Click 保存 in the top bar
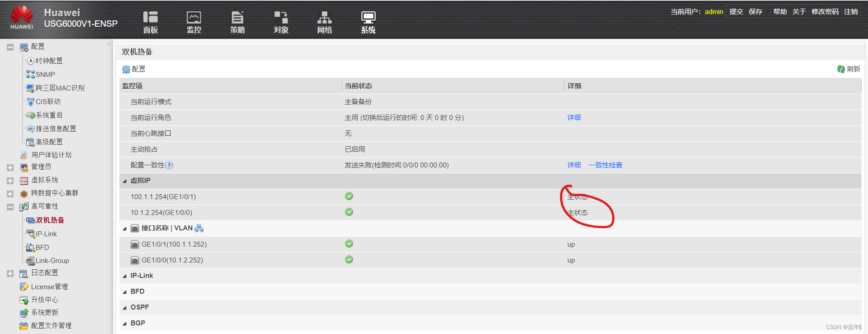The width and height of the screenshot is (868, 334). click(x=755, y=12)
